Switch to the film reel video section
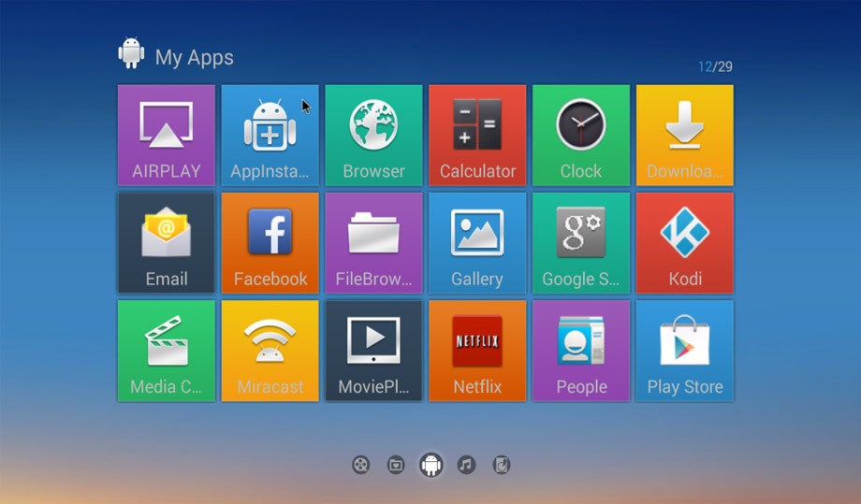The image size is (861, 504). coord(360,465)
